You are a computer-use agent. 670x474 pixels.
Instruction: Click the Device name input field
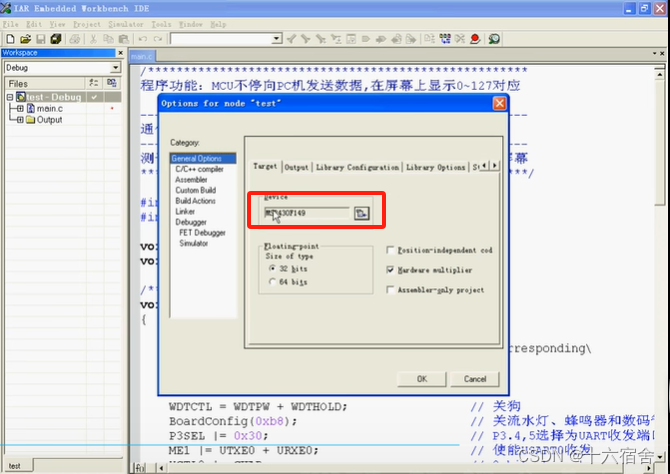tap(307, 213)
